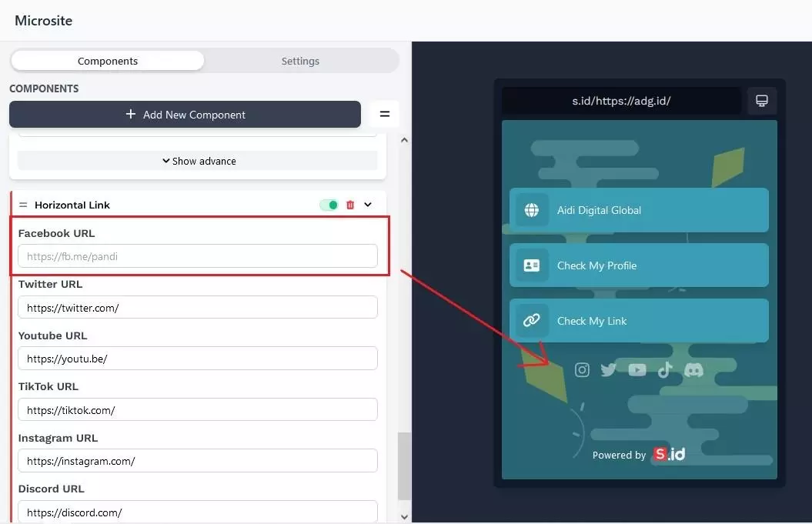
Task: Delete the Horizontal Link component
Action: point(350,205)
